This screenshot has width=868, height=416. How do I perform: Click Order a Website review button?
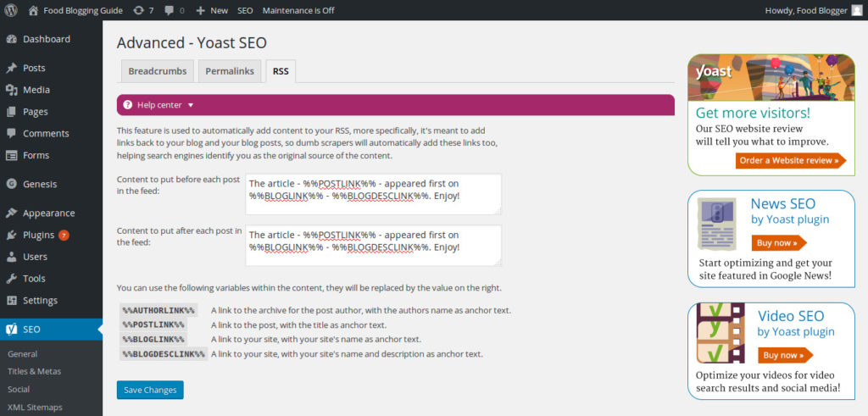791,160
